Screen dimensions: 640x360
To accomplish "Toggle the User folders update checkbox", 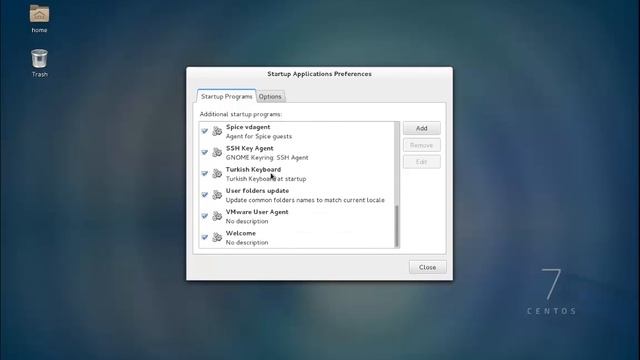I will point(205,195).
